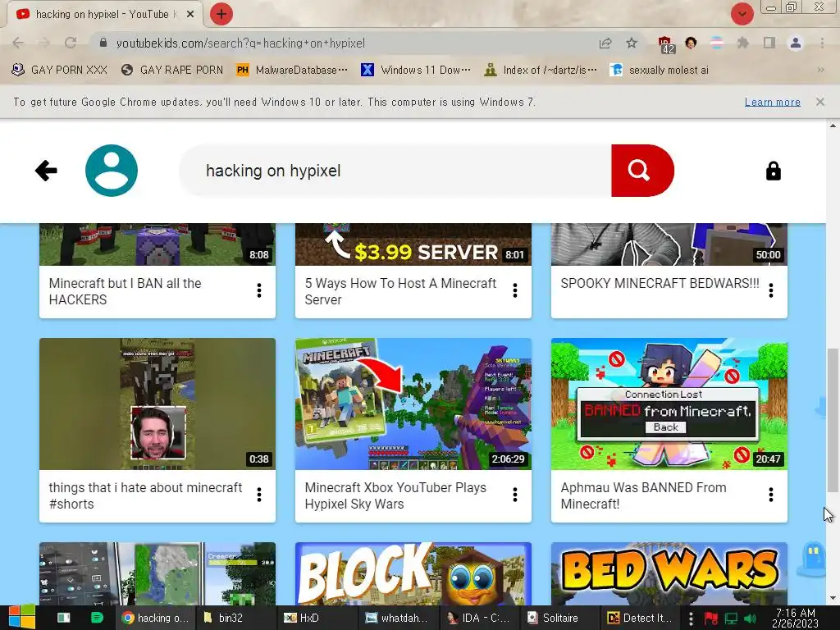Viewport: 840px width, 630px height.
Task: Switch to 'Detect It…' in the taskbar
Action: [x=640, y=618]
